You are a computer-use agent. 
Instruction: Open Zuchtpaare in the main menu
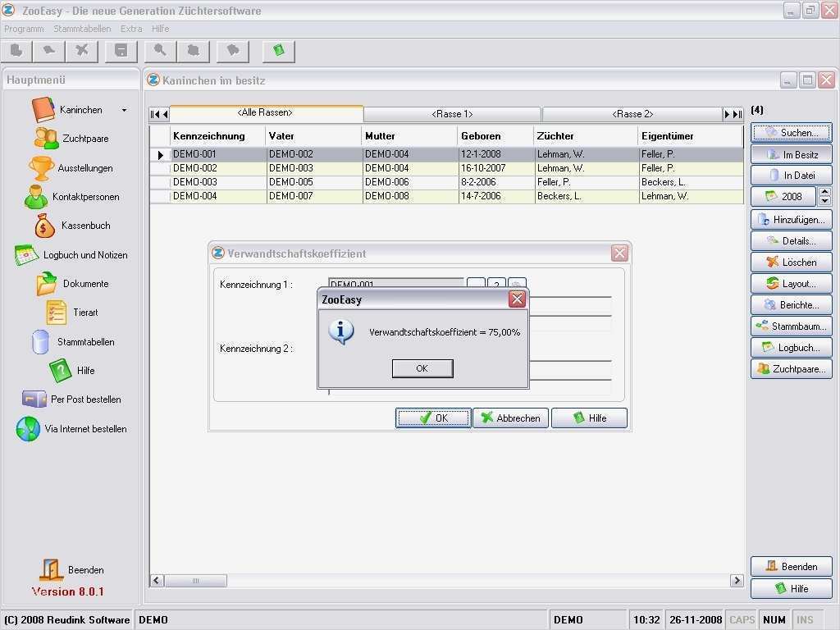click(x=71, y=139)
